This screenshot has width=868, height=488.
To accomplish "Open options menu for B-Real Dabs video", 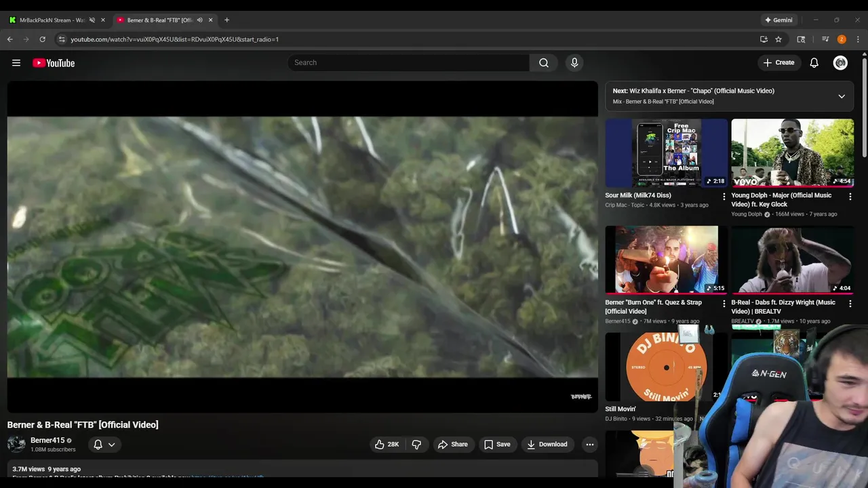I will click(x=850, y=304).
